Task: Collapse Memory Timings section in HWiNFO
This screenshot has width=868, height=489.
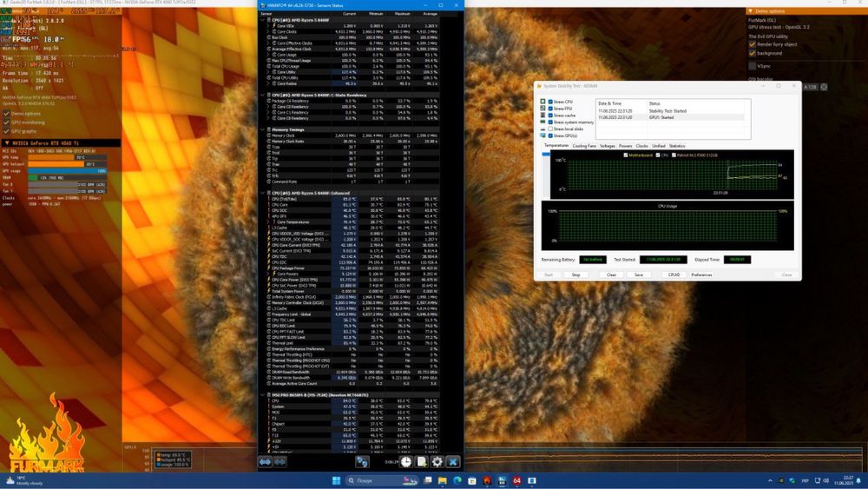Action: point(262,129)
